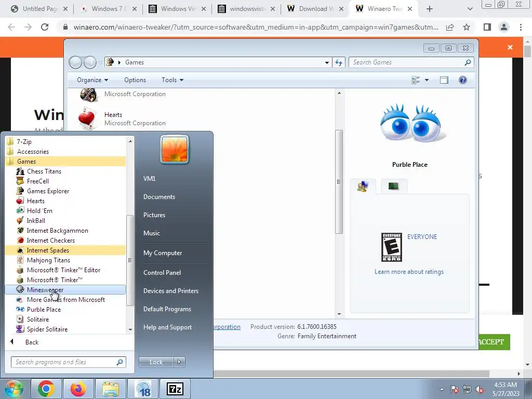Open new browser tab
Screen dimensions: 532x399
click(430, 9)
